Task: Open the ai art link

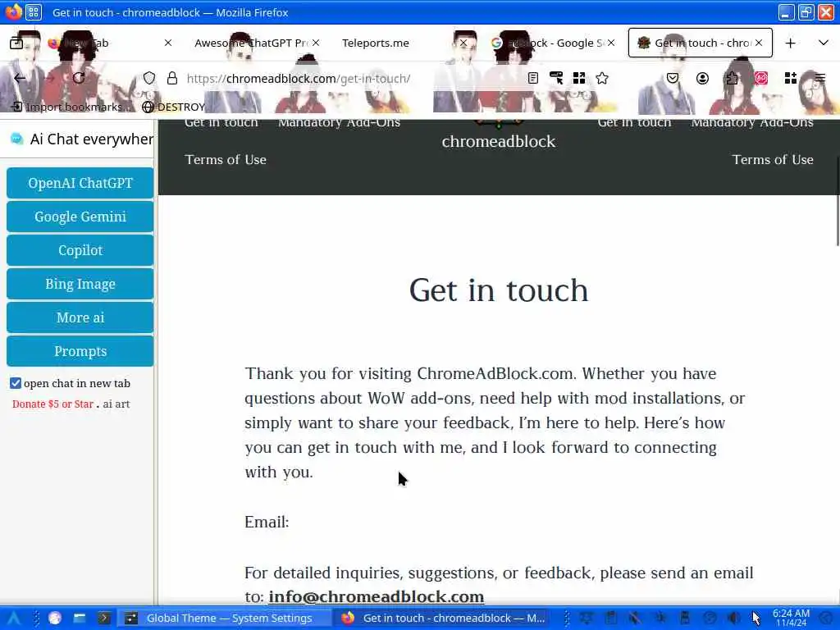Action: click(x=116, y=404)
